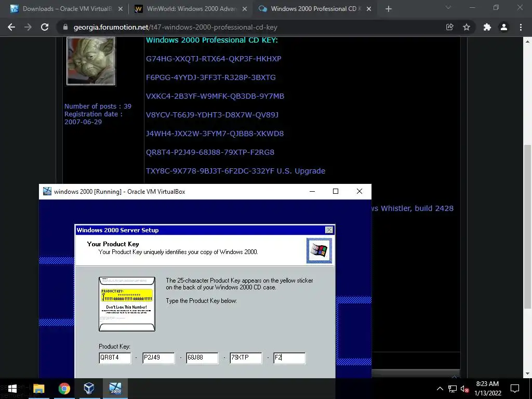This screenshot has height=399, width=532.
Task: Click the TXY8C U.S. Upgrade key line
Action: (x=235, y=170)
